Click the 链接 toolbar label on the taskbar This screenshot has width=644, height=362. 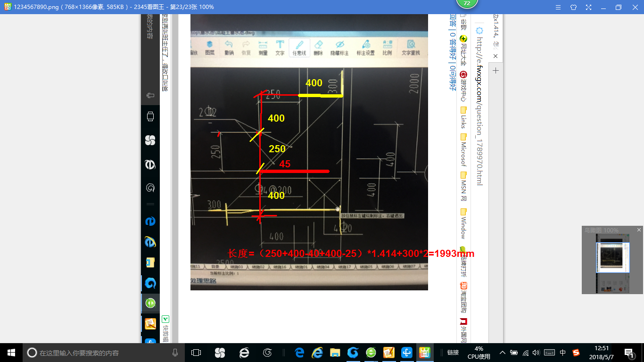(453, 353)
